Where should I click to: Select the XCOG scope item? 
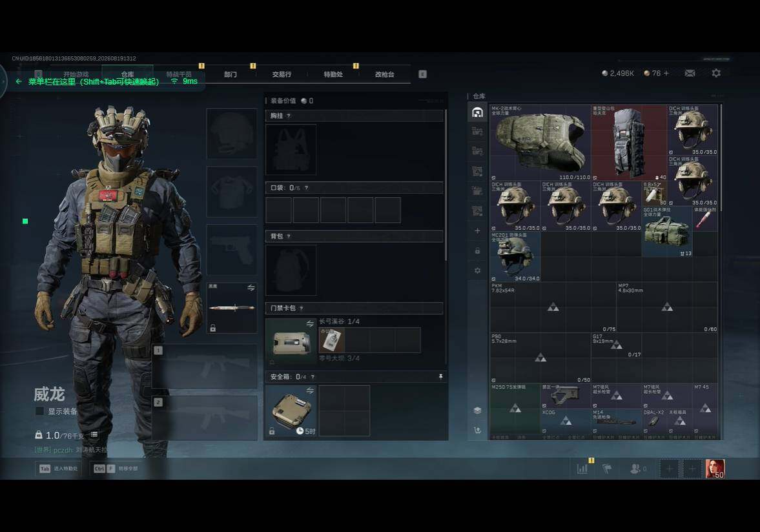tap(566, 422)
